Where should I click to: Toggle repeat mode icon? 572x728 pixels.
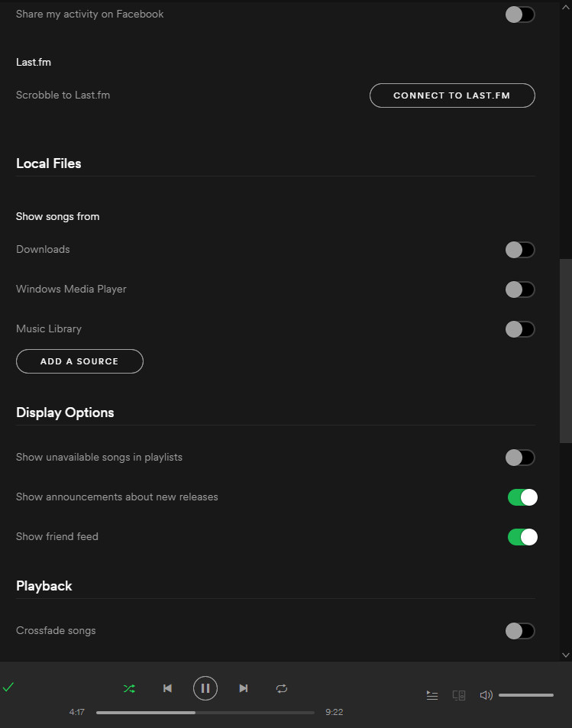pos(282,688)
